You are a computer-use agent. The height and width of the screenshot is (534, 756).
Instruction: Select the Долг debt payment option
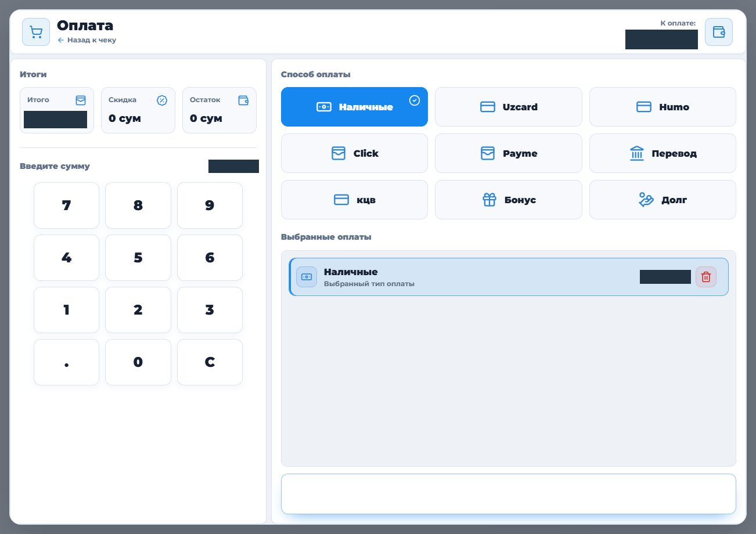663,200
